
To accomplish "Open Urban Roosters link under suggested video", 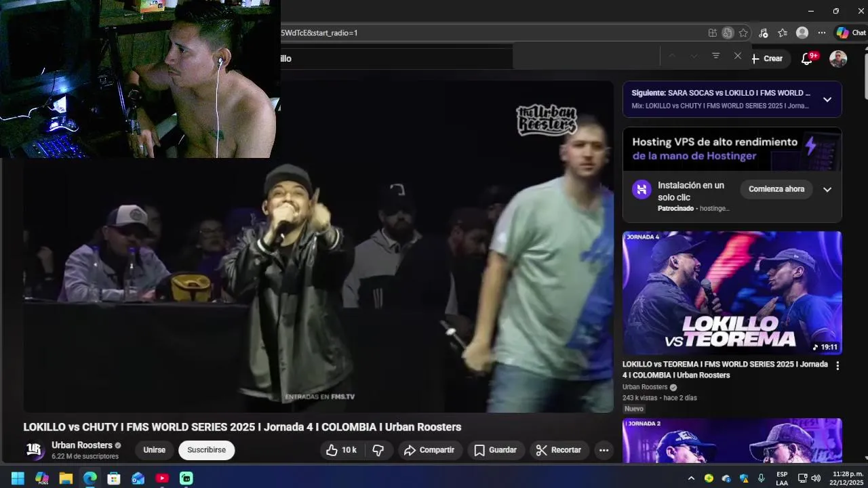I will (x=645, y=387).
